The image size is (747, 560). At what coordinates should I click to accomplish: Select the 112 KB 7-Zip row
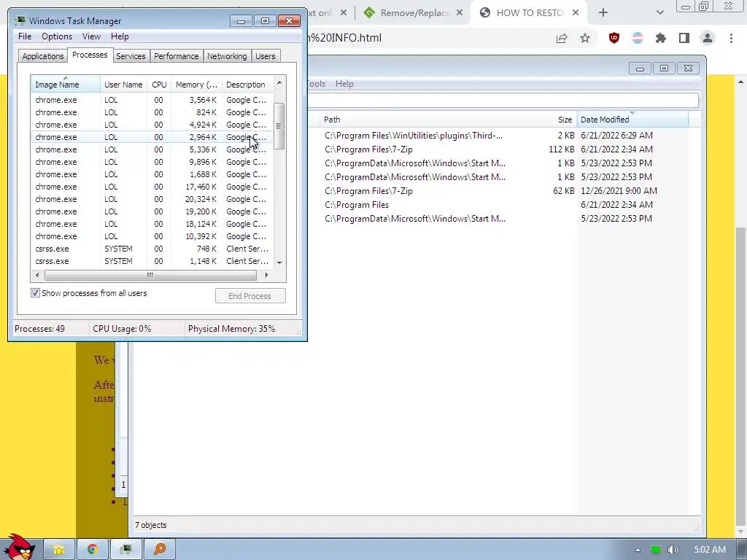pos(504,149)
